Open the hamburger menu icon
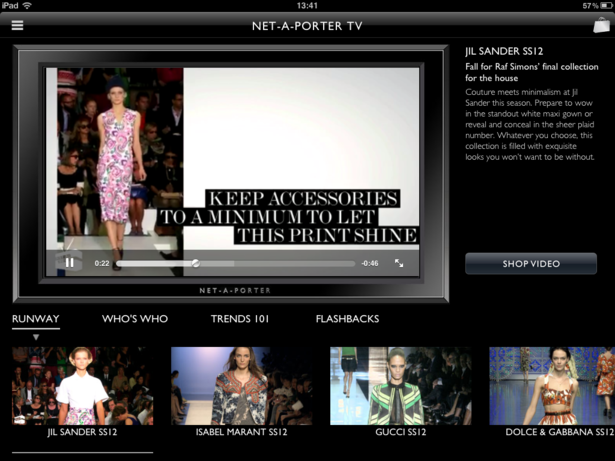Image resolution: width=615 pixels, height=461 pixels. tap(17, 26)
